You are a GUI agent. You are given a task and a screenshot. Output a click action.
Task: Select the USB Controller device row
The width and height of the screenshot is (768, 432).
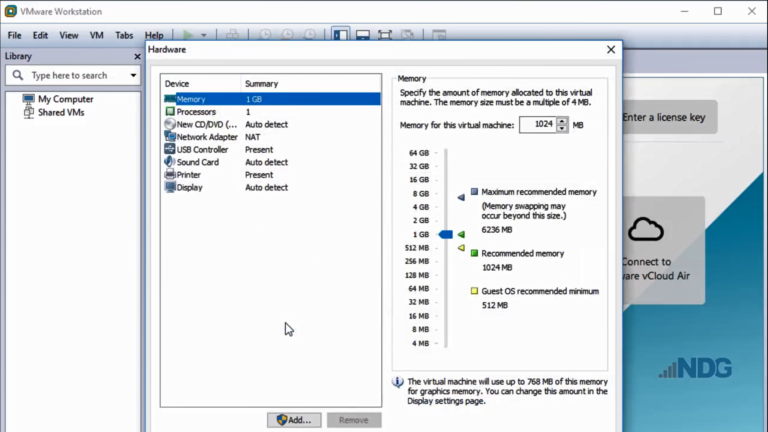[x=272, y=149]
